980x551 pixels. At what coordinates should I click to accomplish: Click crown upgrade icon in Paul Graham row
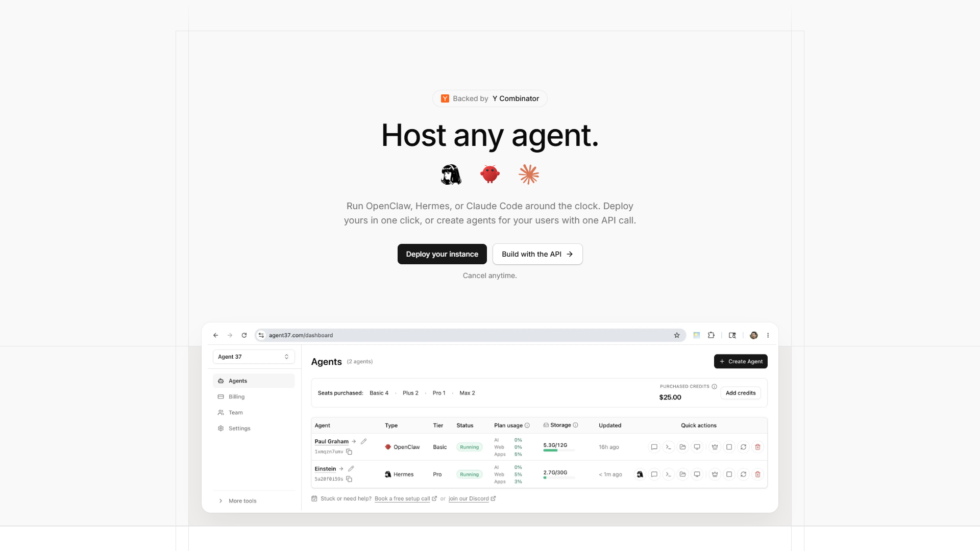[x=715, y=447]
